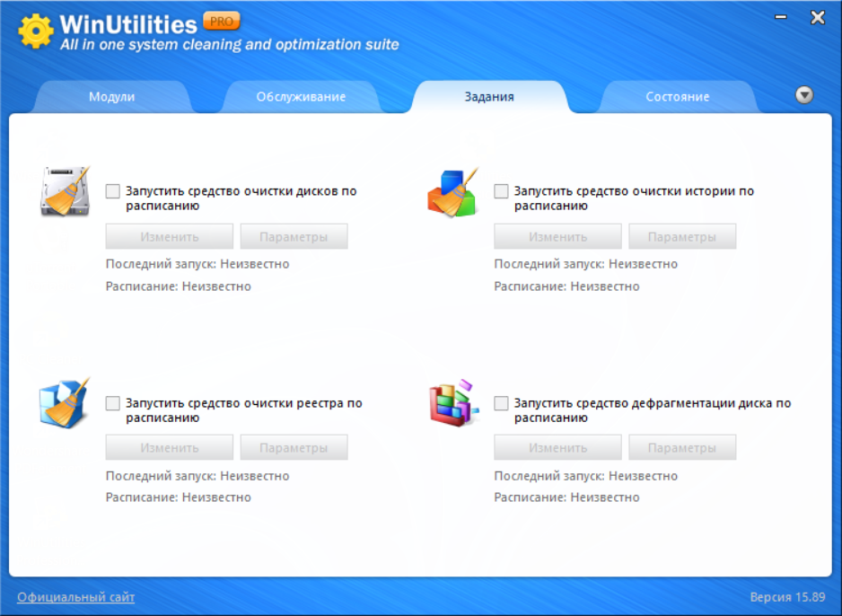The width and height of the screenshot is (842, 616).
Task: Click Параметры under registry cleaner task
Action: coord(294,448)
